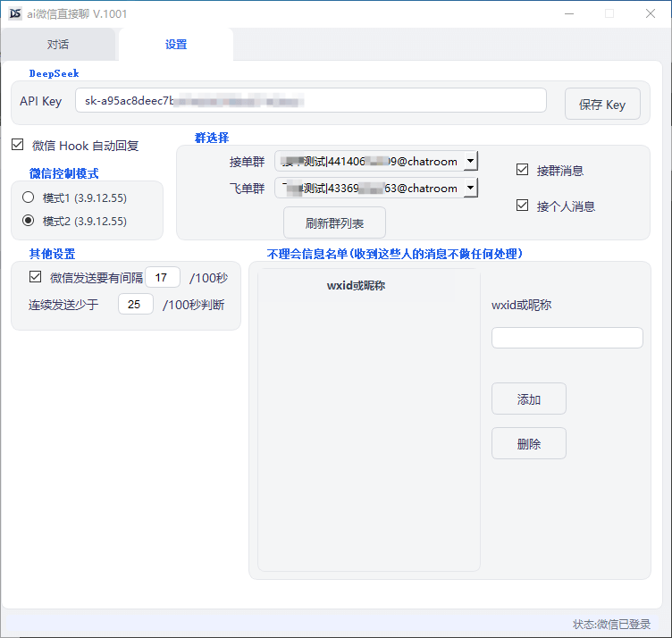Toggle the 接群消息 checkbox

click(523, 170)
